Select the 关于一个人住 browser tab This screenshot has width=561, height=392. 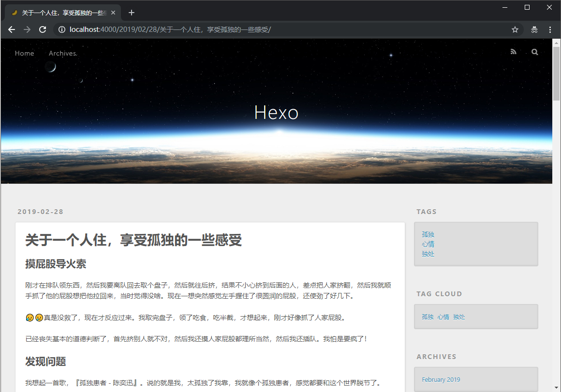pyautogui.click(x=63, y=13)
